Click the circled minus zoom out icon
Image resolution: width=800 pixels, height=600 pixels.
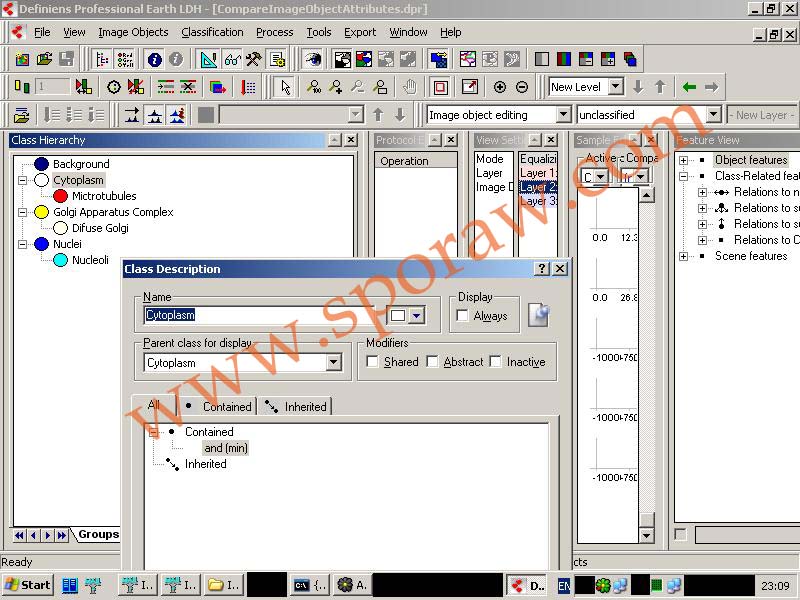521,87
